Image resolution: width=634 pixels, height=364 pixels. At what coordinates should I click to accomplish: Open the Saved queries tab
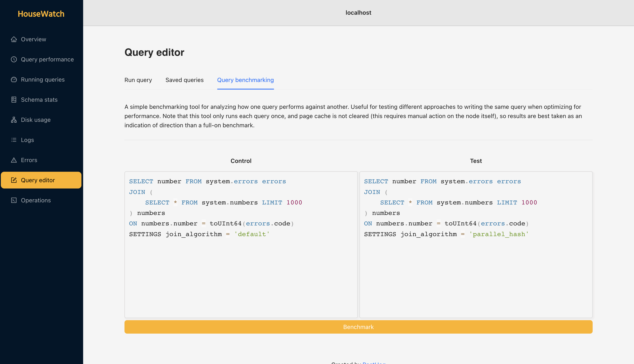[184, 80]
